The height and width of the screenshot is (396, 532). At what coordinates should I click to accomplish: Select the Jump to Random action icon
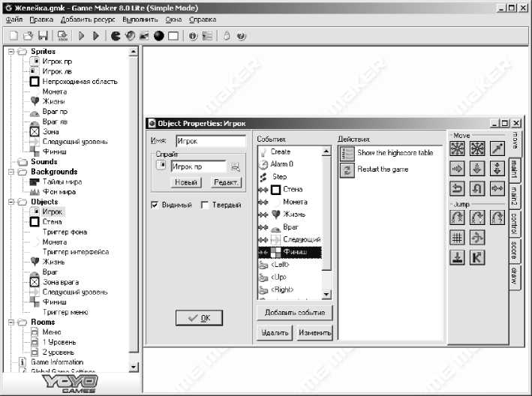tap(497, 217)
